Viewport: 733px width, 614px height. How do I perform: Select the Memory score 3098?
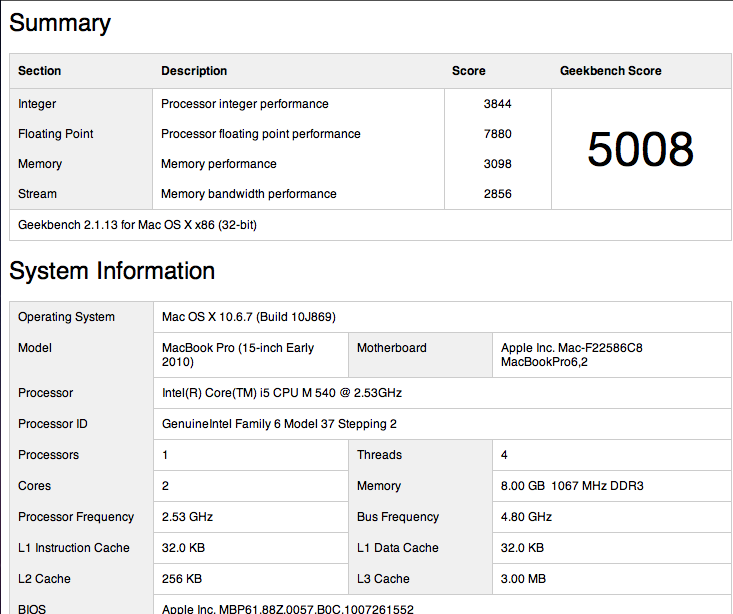(x=497, y=164)
